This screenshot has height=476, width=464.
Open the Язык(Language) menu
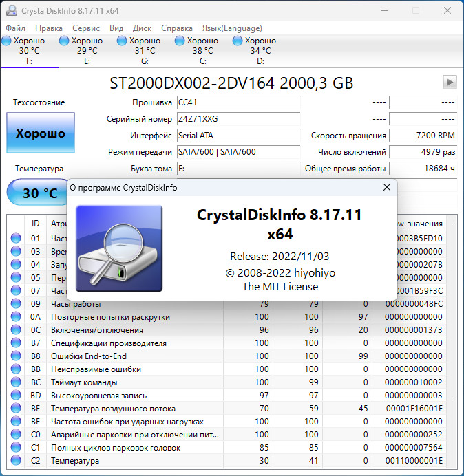point(232,28)
